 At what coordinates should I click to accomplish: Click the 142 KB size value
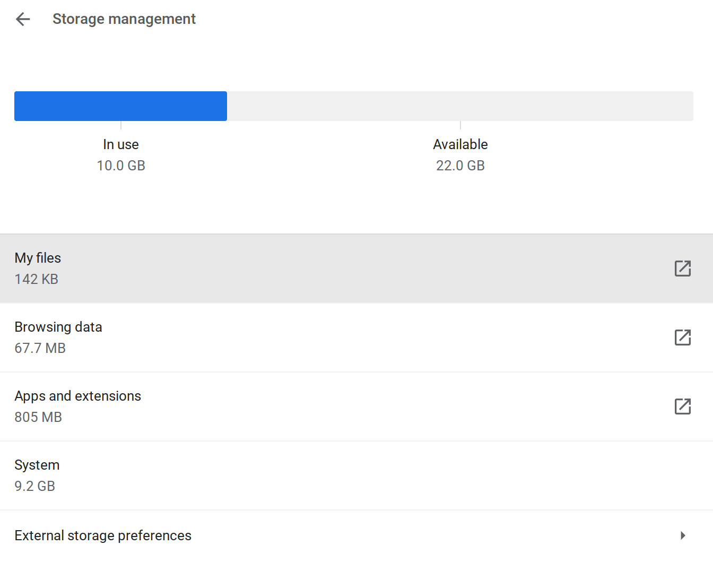tap(37, 279)
